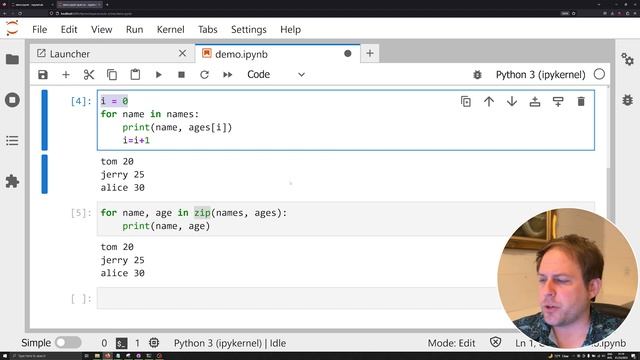Image resolution: width=640 pixels, height=360 pixels.
Task: Interrupt the kernel with stop icon
Action: [182, 75]
